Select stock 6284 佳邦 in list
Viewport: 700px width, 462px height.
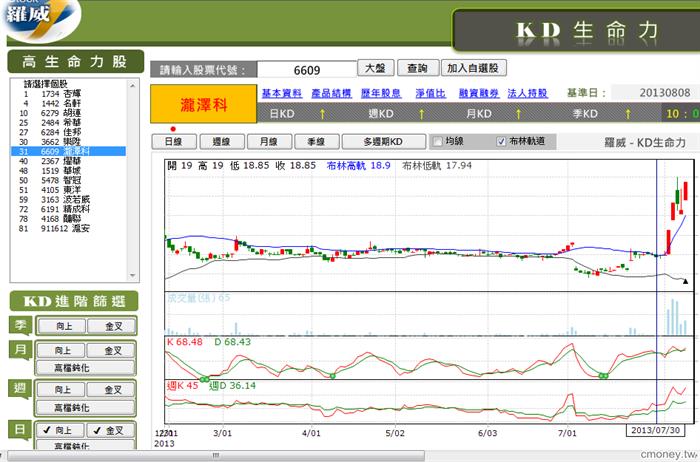(68, 132)
